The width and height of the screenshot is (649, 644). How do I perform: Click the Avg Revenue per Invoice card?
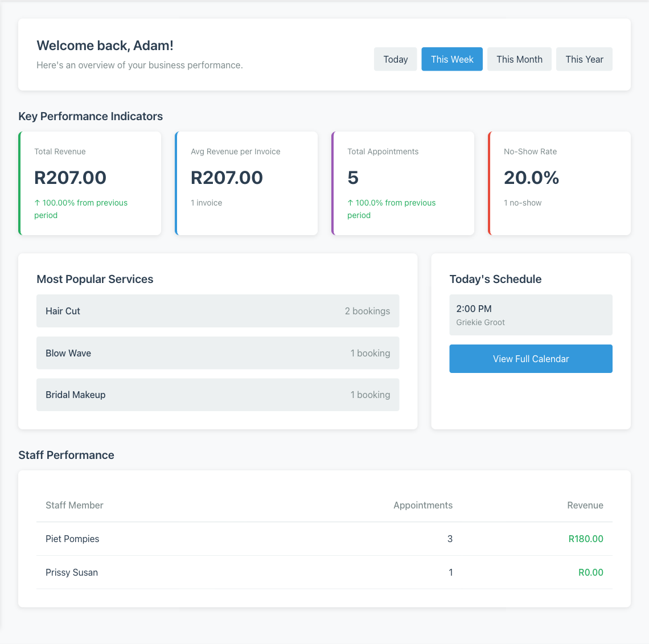246,183
